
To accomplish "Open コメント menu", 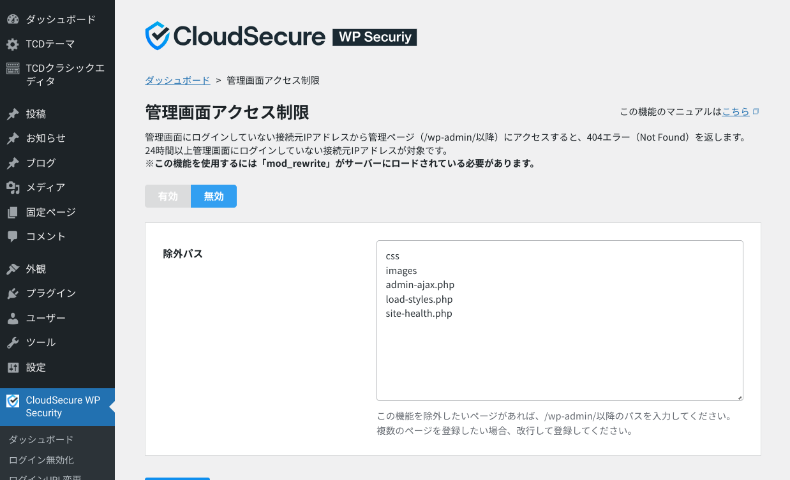I will (57, 236).
